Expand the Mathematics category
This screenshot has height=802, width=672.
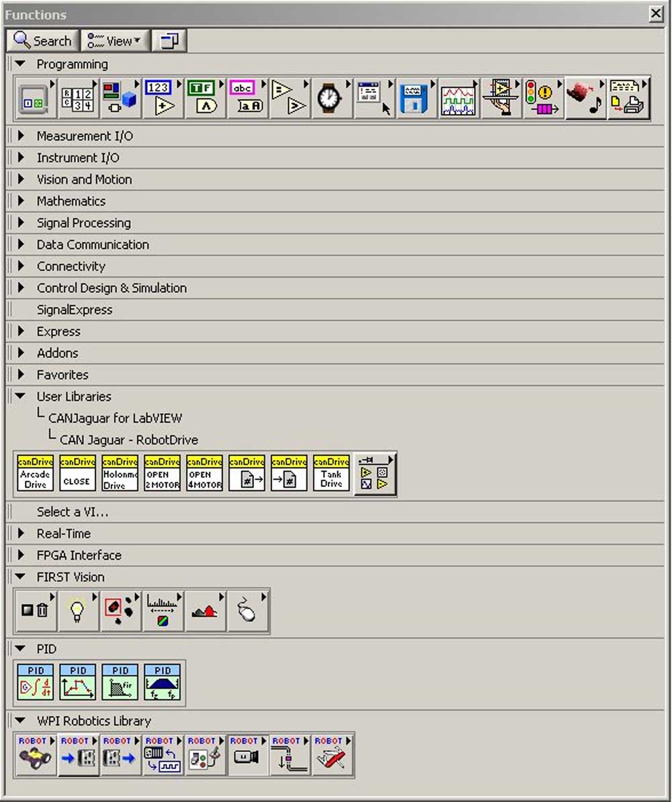point(20,200)
